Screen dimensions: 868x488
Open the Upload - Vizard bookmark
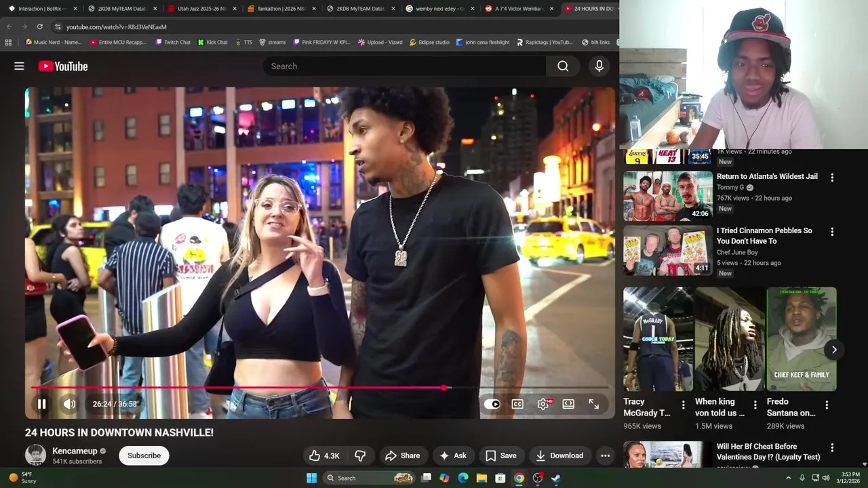pyautogui.click(x=380, y=42)
